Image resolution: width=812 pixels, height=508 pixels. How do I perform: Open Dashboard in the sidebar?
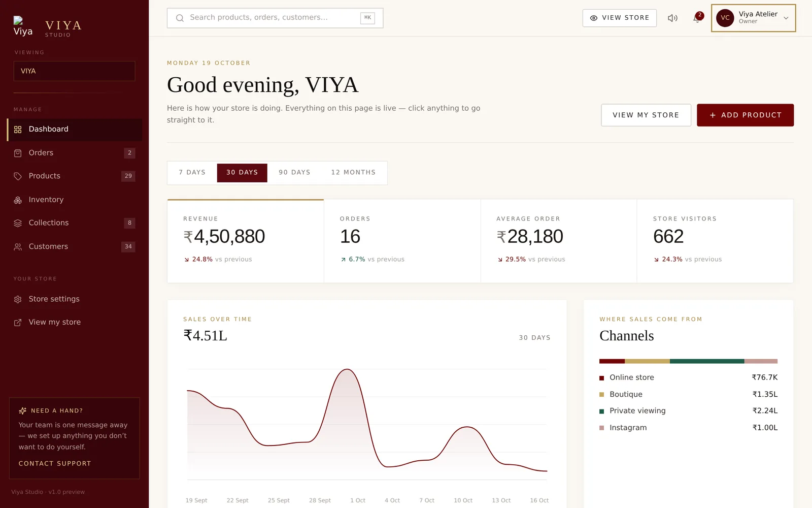click(75, 130)
